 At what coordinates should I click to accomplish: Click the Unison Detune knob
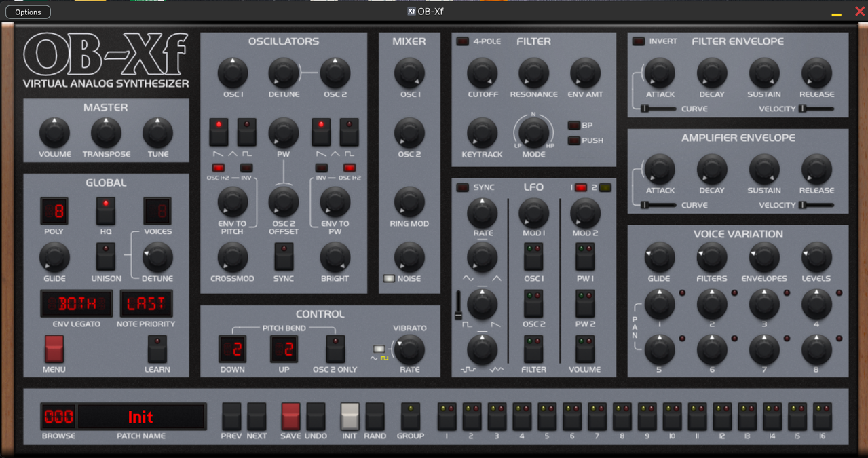point(157,257)
